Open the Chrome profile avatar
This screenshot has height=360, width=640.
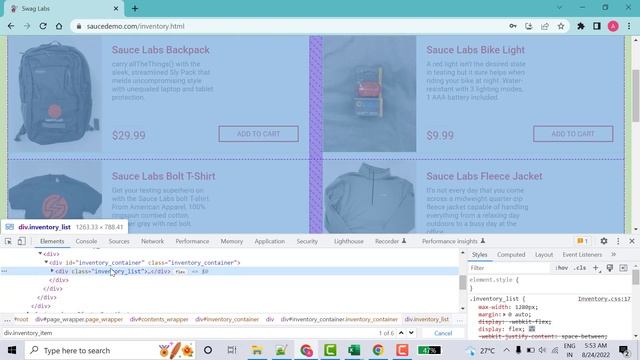pyautogui.click(x=613, y=26)
